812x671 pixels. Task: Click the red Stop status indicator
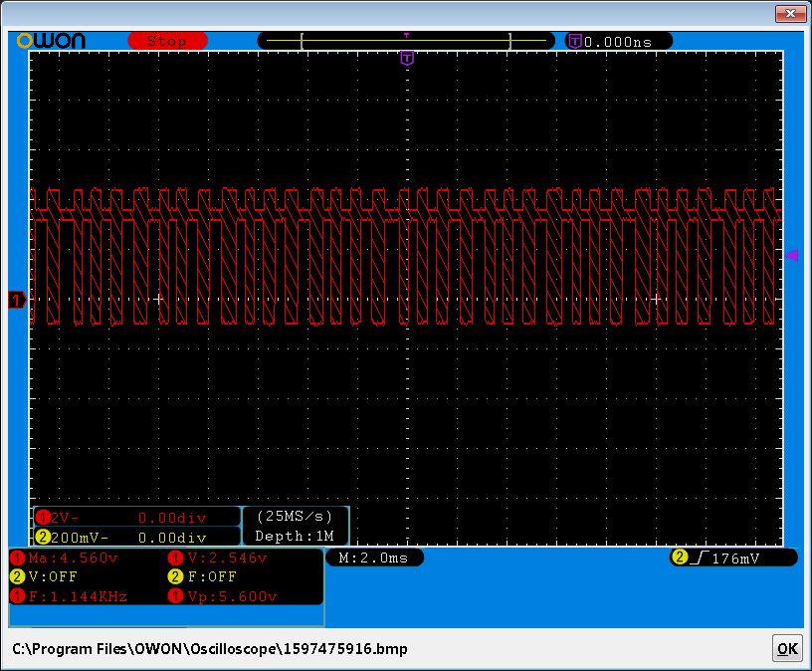pyautogui.click(x=167, y=41)
